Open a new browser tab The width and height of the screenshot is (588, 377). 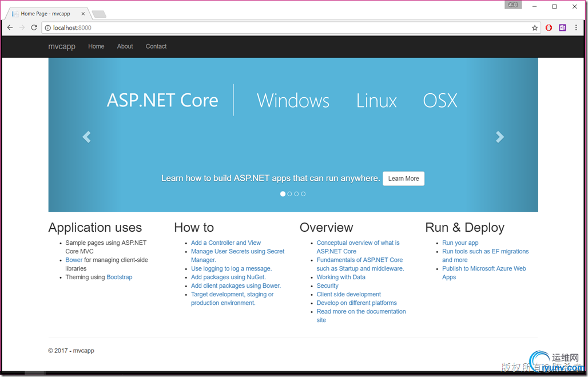(99, 14)
